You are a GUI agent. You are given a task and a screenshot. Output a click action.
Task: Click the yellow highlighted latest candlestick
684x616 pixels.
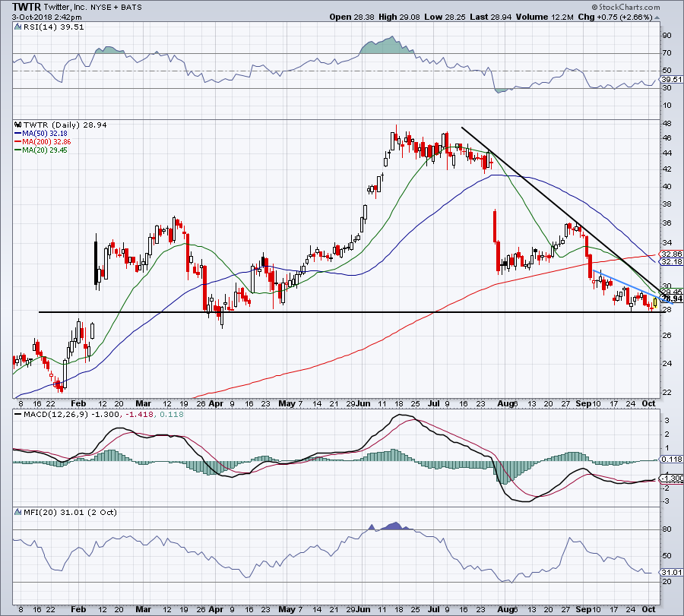pos(655,302)
